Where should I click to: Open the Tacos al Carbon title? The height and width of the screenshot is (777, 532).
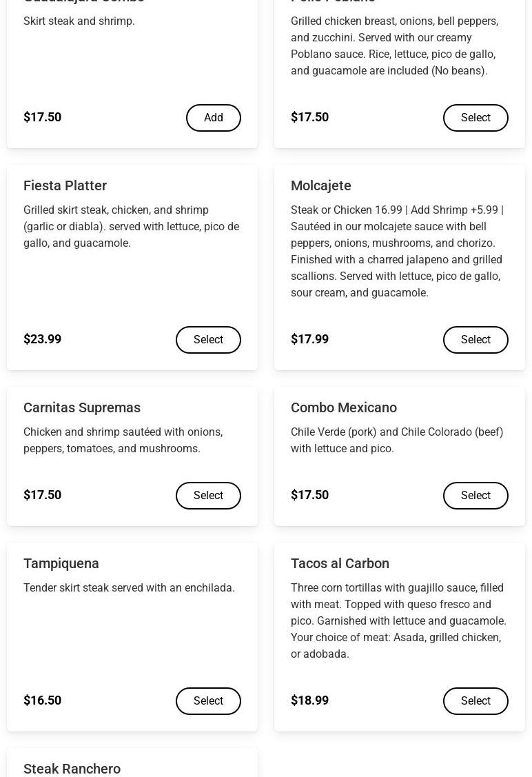[x=340, y=563]
